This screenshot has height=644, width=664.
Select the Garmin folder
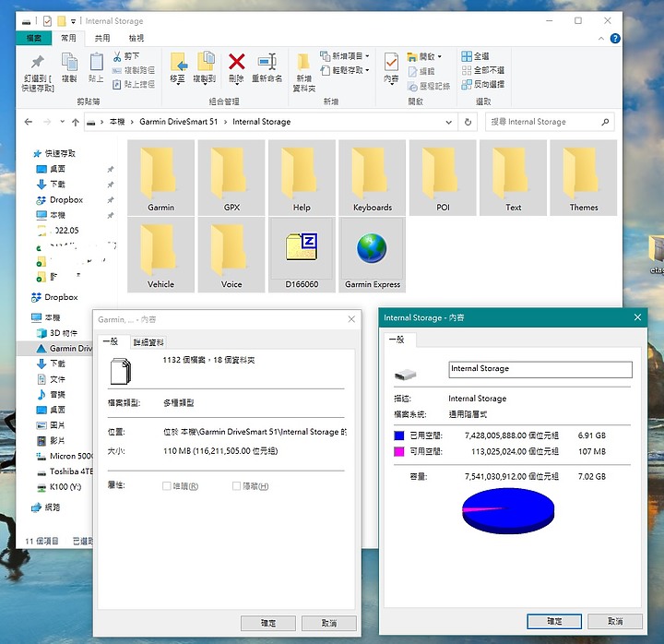coord(160,178)
